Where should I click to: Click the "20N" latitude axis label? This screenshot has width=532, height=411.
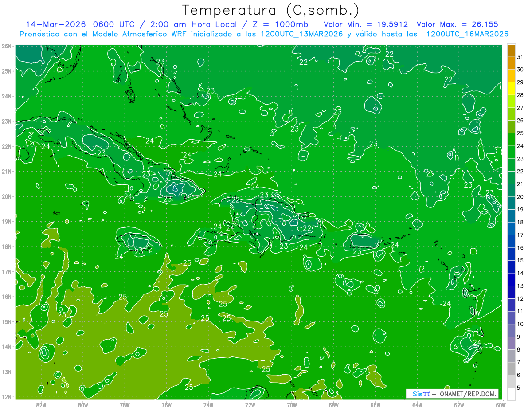[x=6, y=196]
